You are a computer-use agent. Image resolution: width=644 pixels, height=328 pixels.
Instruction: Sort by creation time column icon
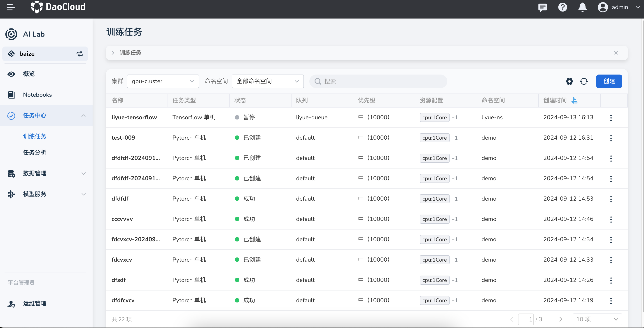pyautogui.click(x=574, y=101)
